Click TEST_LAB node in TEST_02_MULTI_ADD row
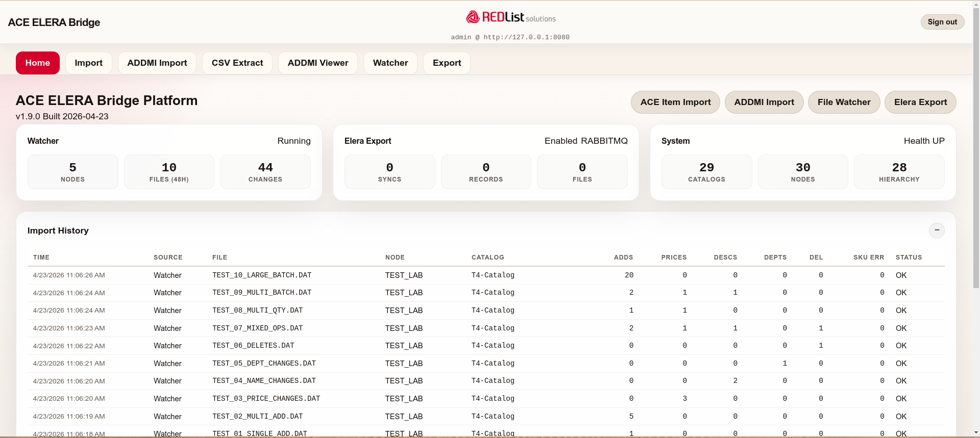This screenshot has width=980, height=438. pos(404,417)
